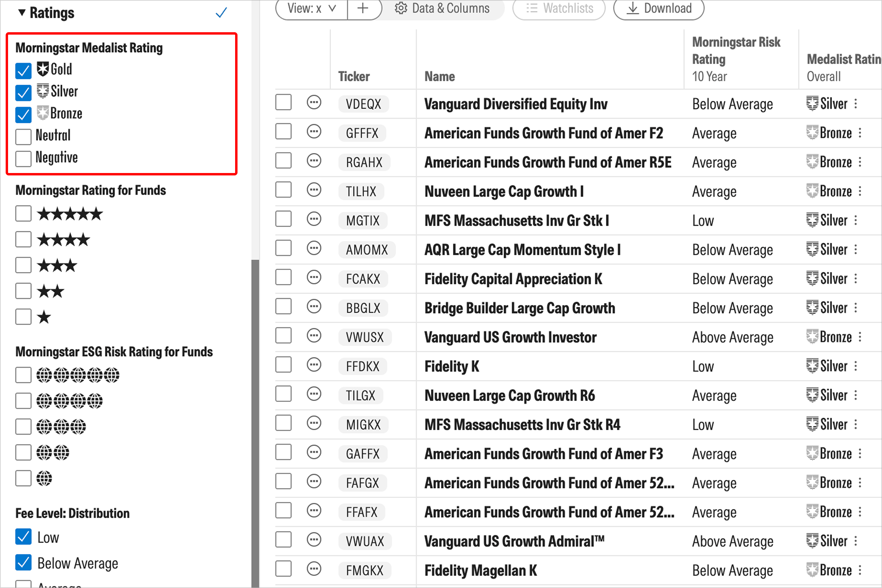Select the row checkbox for Bridge Builder Large Cap Growth

(283, 307)
